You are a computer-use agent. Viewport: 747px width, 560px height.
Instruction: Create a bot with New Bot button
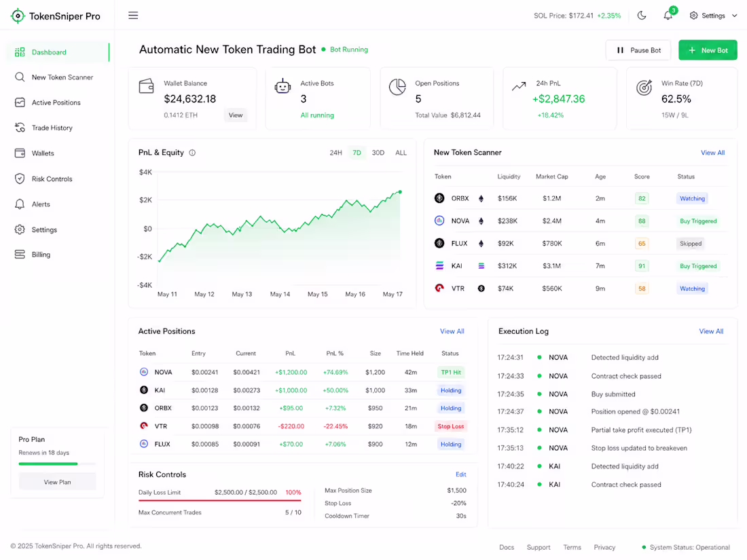(x=708, y=50)
